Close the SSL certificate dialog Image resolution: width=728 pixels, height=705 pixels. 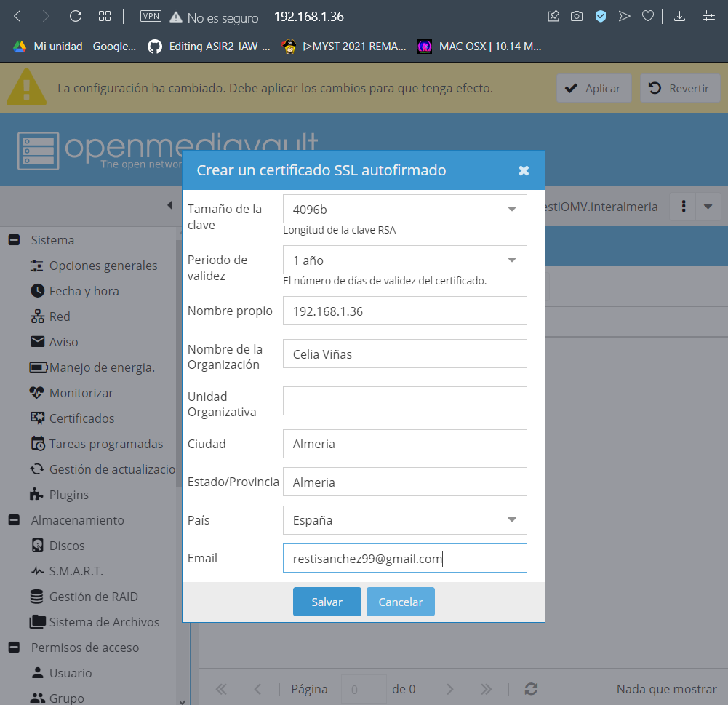tap(524, 170)
